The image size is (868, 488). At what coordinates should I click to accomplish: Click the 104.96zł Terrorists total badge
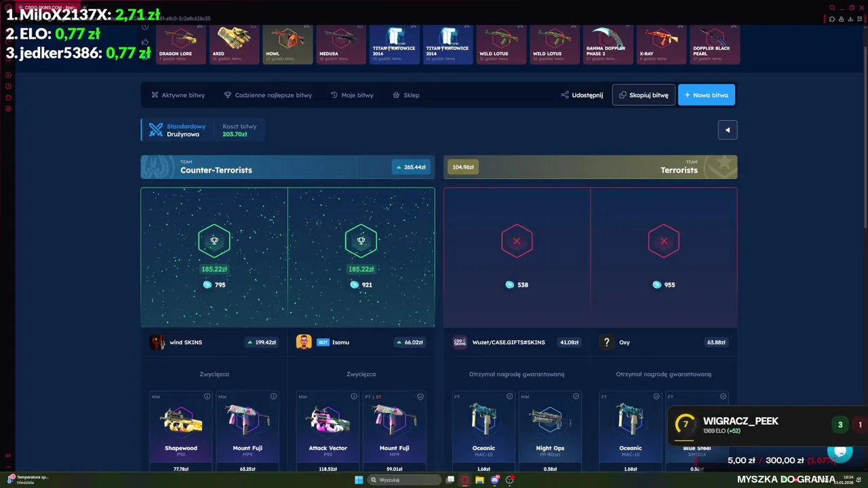coord(463,167)
